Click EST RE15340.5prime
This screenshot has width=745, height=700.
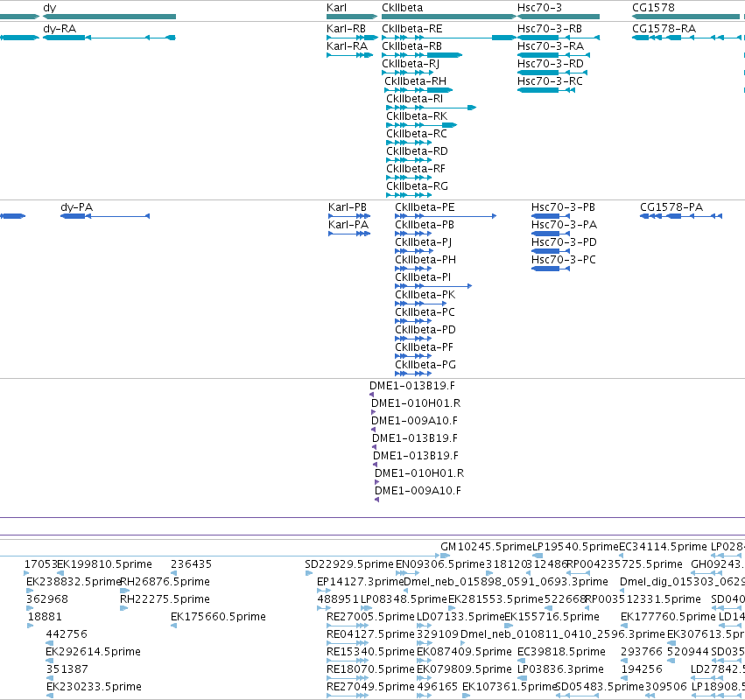[x=370, y=652]
